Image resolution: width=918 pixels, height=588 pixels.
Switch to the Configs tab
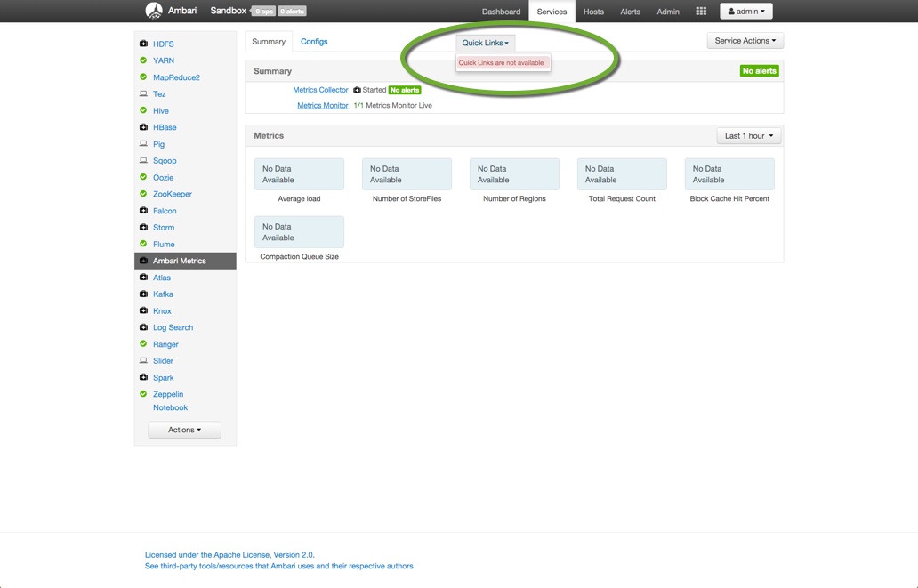pyautogui.click(x=314, y=41)
